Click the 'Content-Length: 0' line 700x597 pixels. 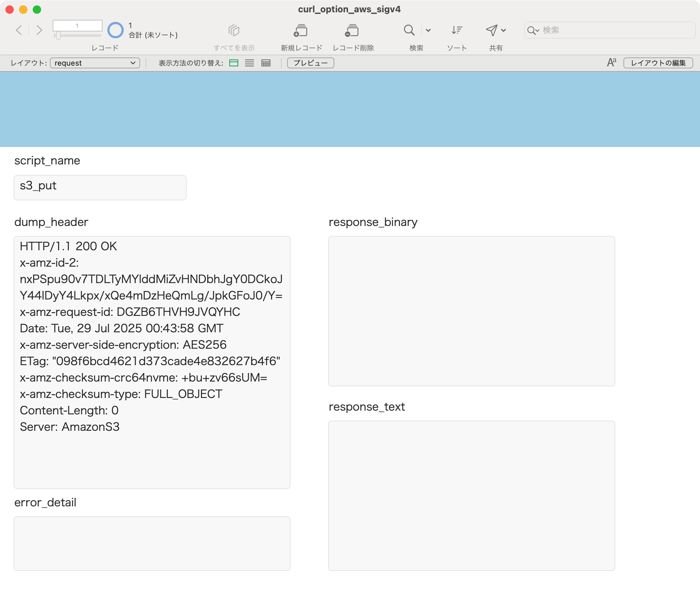click(x=69, y=410)
